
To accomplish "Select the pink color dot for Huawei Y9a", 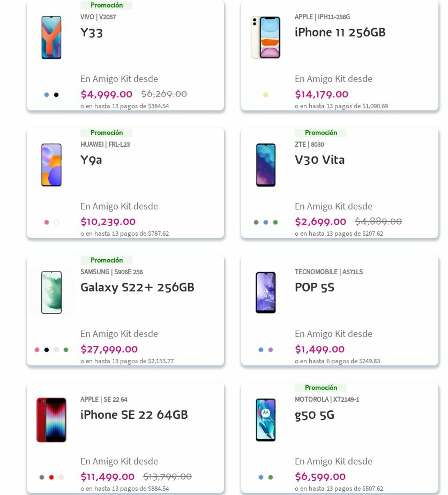I will pos(47,222).
